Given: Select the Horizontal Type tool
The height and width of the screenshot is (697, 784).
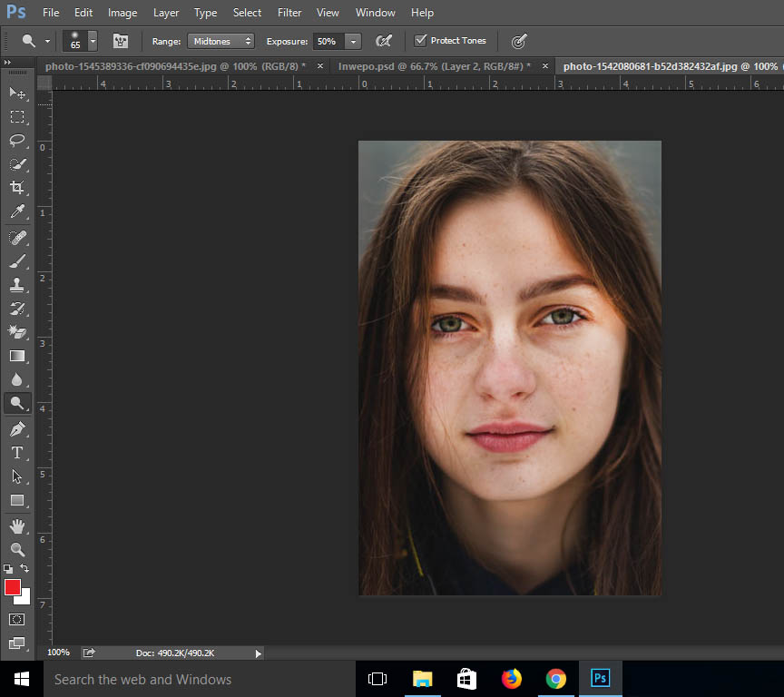Looking at the screenshot, I should 17,452.
